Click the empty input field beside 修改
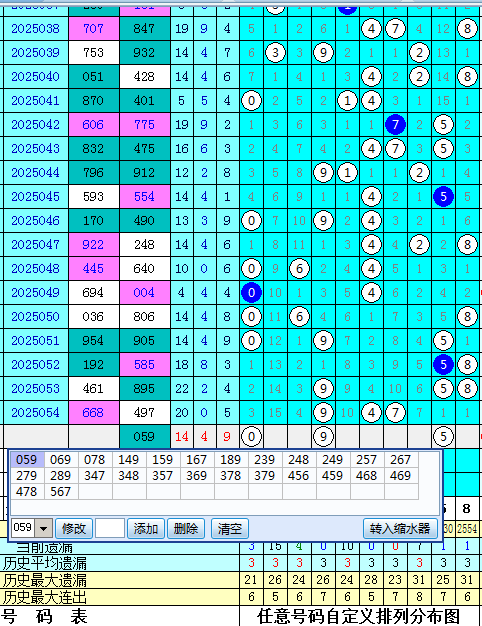 (x=110, y=529)
